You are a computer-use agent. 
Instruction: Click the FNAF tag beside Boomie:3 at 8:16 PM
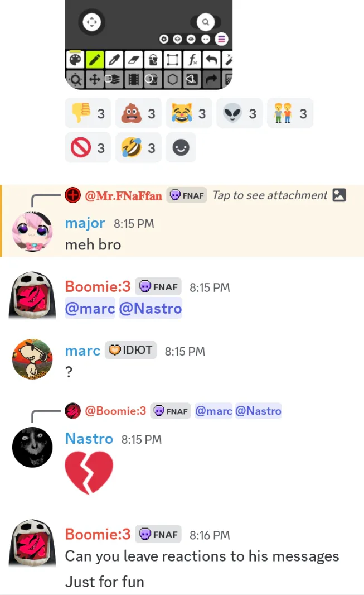[158, 534]
